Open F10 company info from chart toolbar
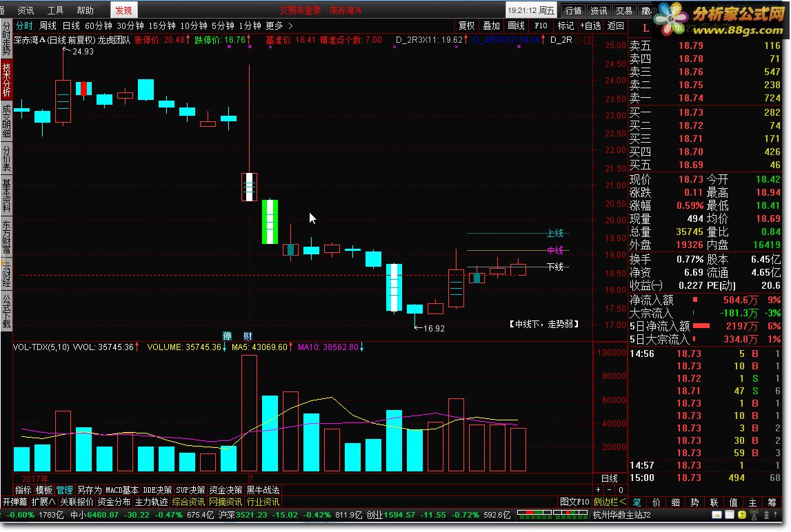 click(x=541, y=25)
